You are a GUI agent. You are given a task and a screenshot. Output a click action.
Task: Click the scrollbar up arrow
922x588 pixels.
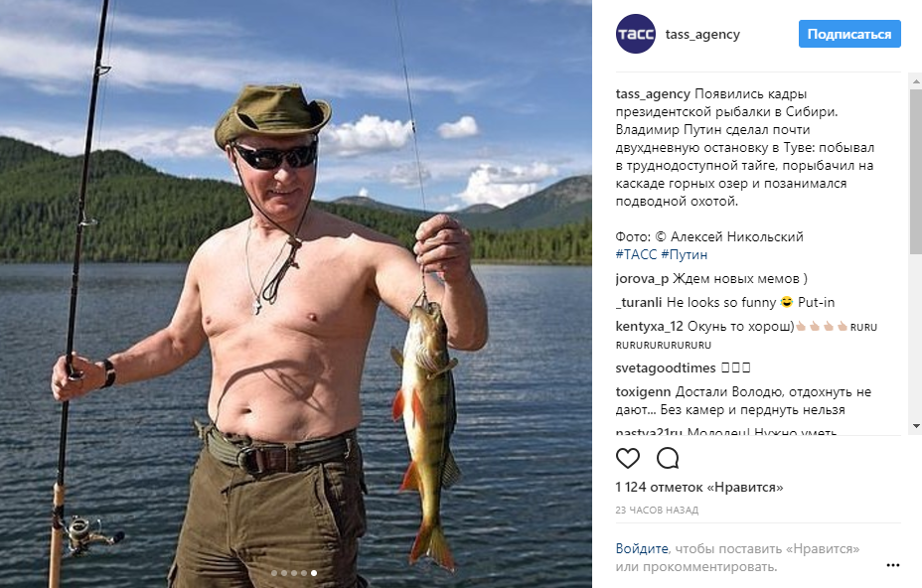pos(916,81)
